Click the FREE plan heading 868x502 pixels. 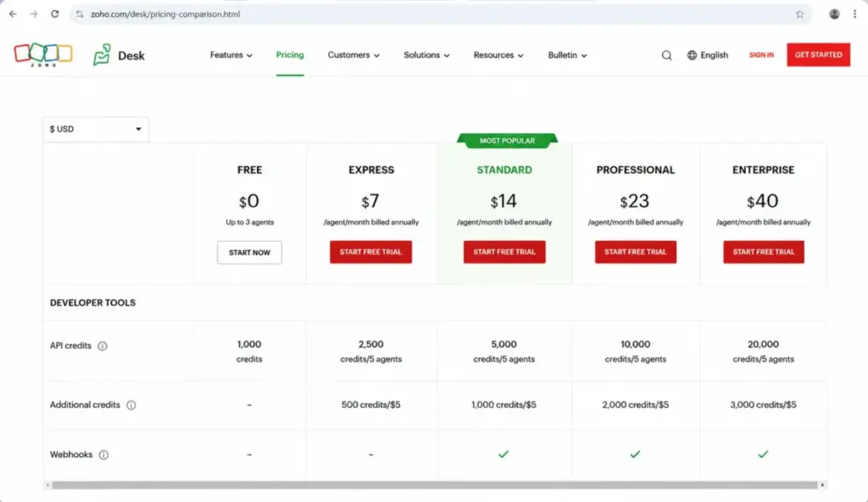(250, 170)
